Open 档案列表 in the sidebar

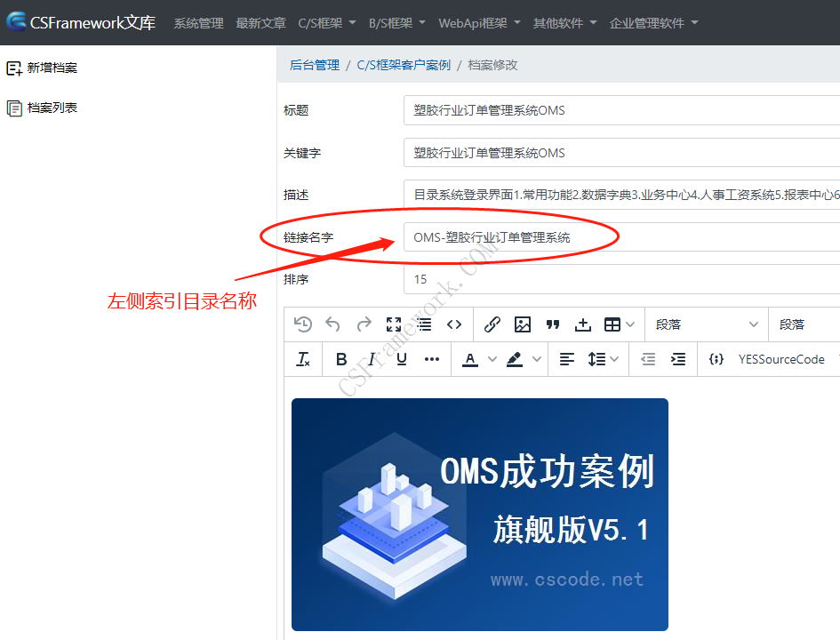pos(42,108)
